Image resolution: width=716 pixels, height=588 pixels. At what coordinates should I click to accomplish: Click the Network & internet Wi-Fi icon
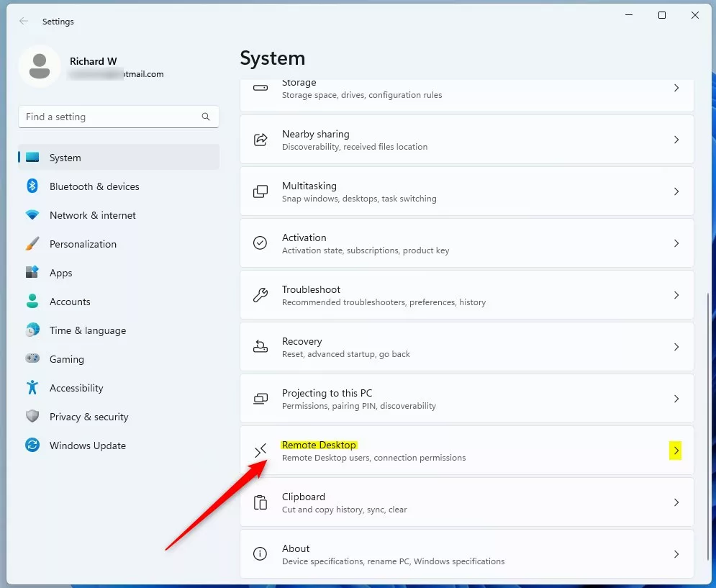point(32,215)
